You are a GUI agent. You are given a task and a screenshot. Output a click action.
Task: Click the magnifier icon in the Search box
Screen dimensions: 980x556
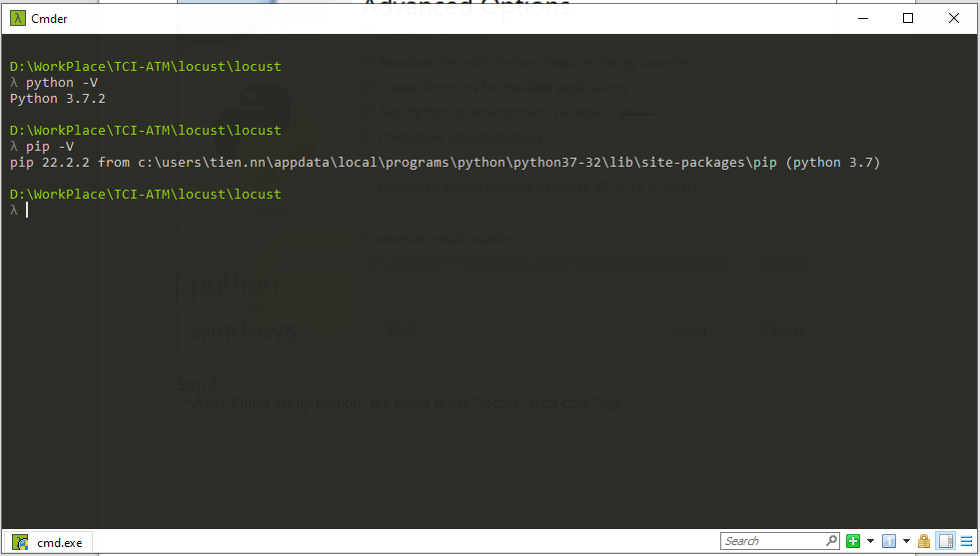point(831,541)
